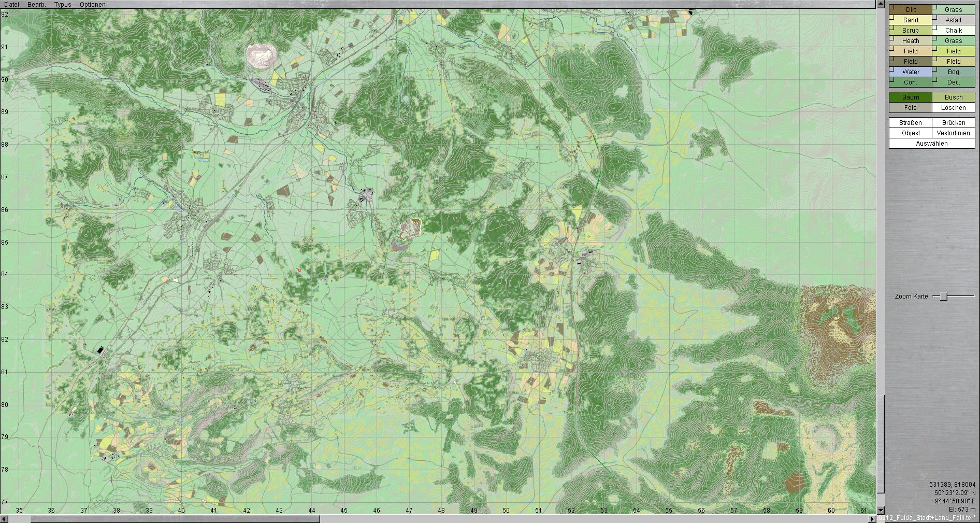The image size is (980, 523).
Task: Open the Datei menu
Action: click(x=11, y=4)
